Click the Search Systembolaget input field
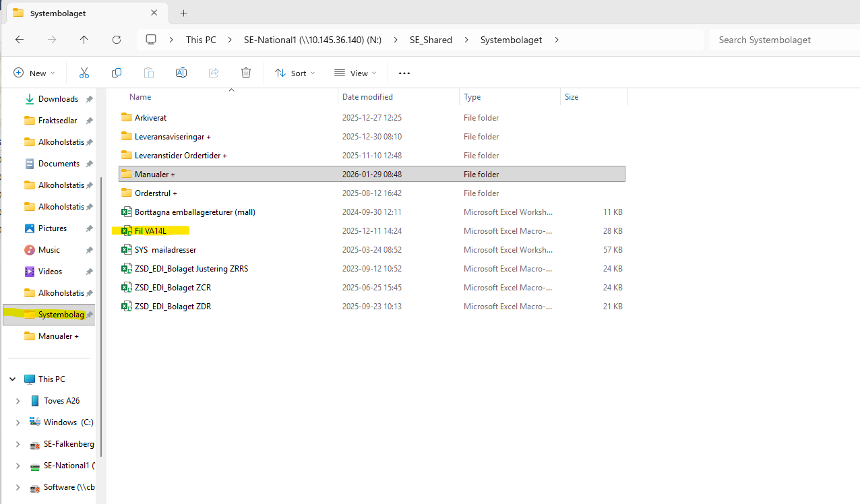The image size is (860, 504). (782, 40)
